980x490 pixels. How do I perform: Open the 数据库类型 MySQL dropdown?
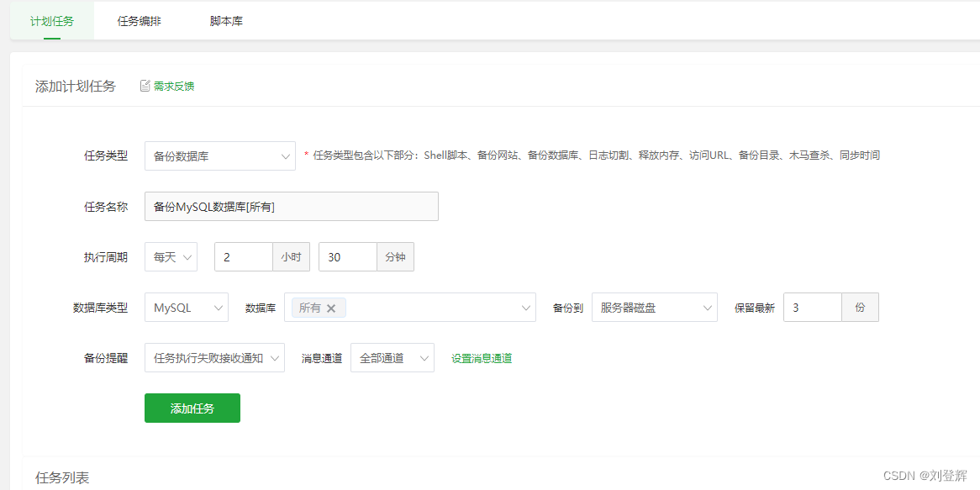187,308
